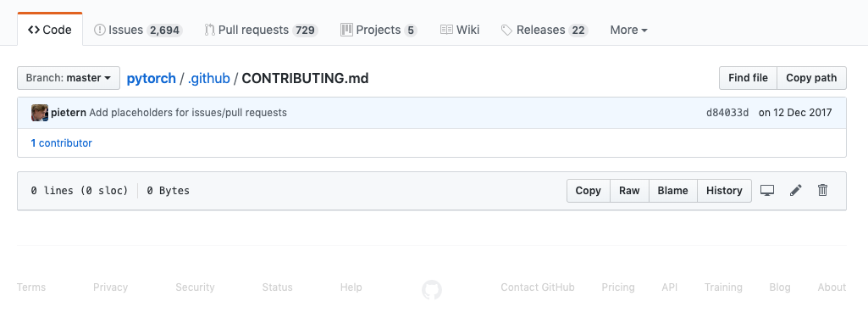868x318 pixels.
Task: Click the Find file button
Action: [748, 78]
